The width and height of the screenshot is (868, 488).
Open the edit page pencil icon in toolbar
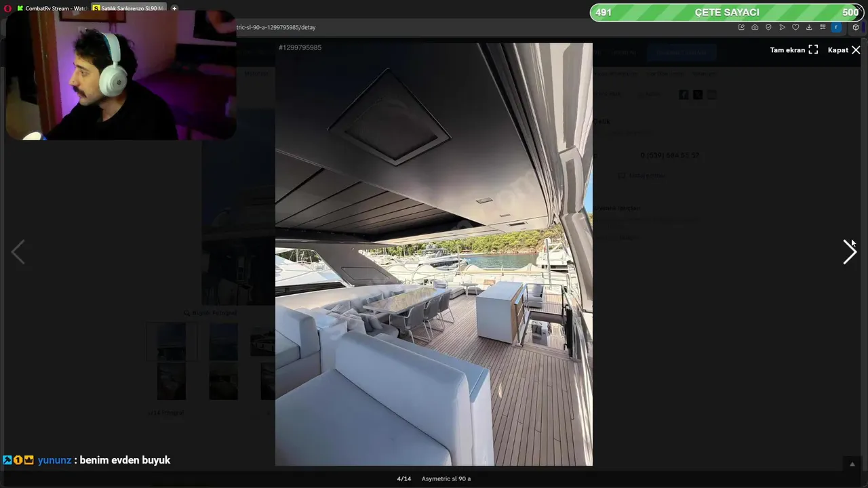click(741, 27)
